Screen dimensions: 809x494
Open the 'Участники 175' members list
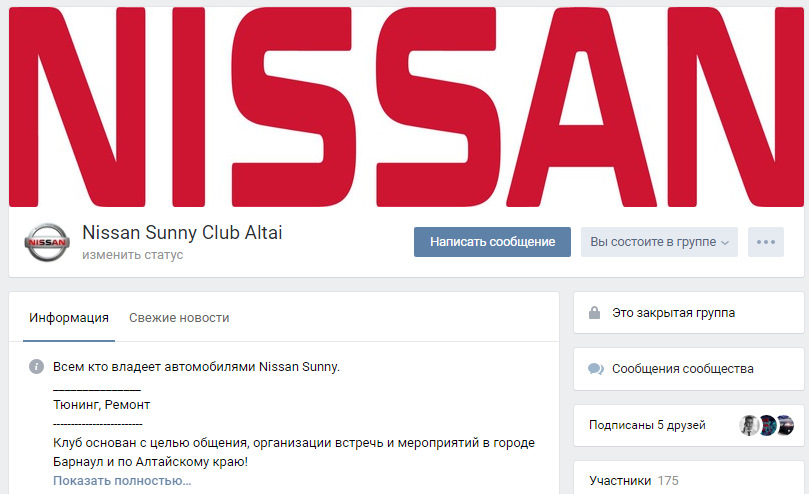(x=634, y=481)
